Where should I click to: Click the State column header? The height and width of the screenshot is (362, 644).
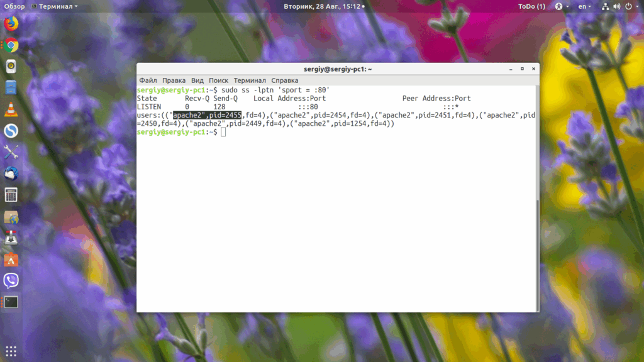click(x=147, y=99)
